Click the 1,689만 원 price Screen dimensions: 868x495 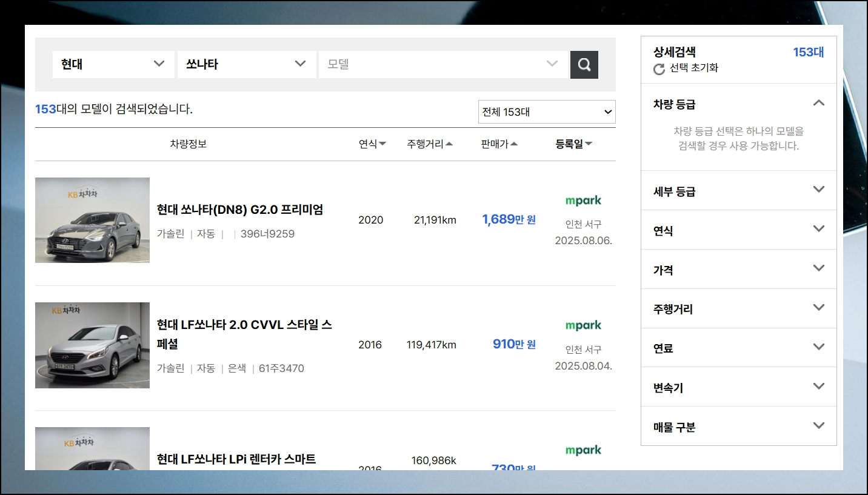(509, 219)
